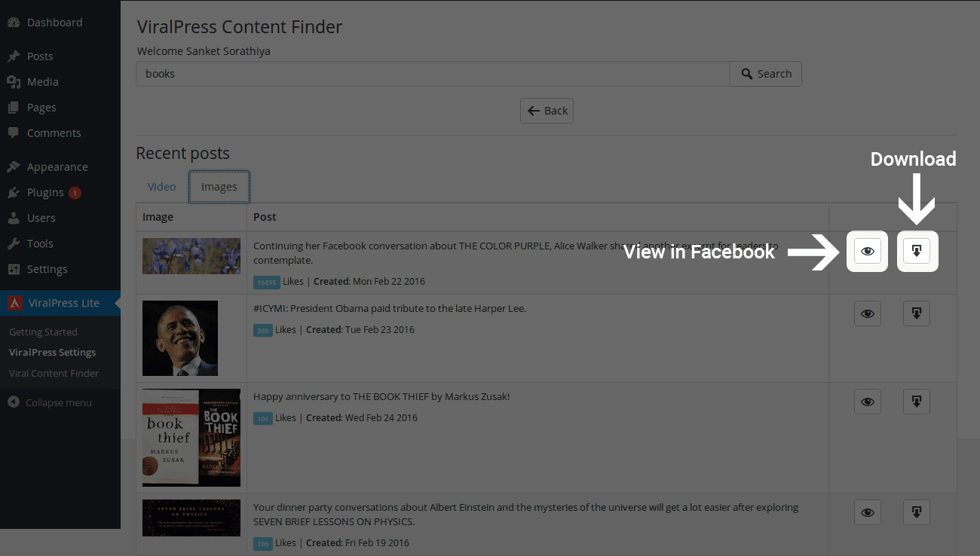Image resolution: width=980 pixels, height=556 pixels.
Task: Click the Book Thief anniversary post text
Action: click(x=381, y=396)
